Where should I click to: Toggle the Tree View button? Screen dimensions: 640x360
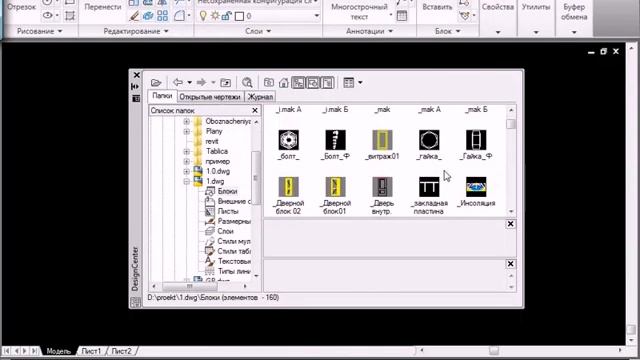(x=298, y=83)
